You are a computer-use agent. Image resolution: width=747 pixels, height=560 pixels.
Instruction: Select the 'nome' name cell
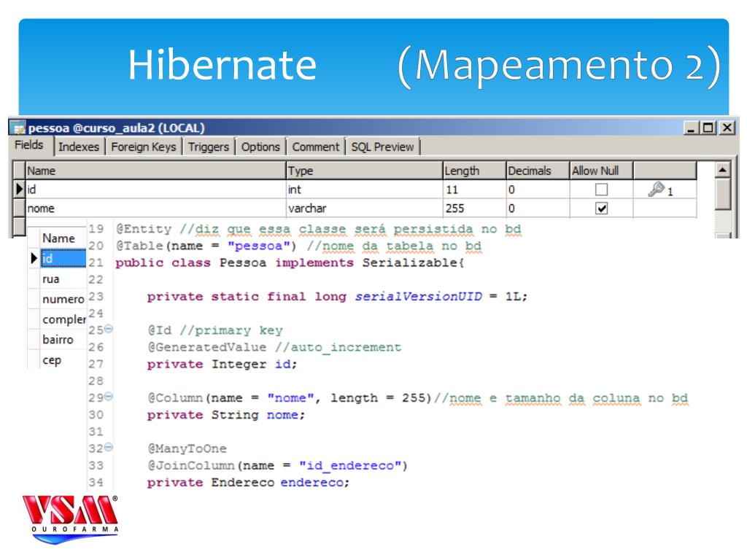(155, 208)
